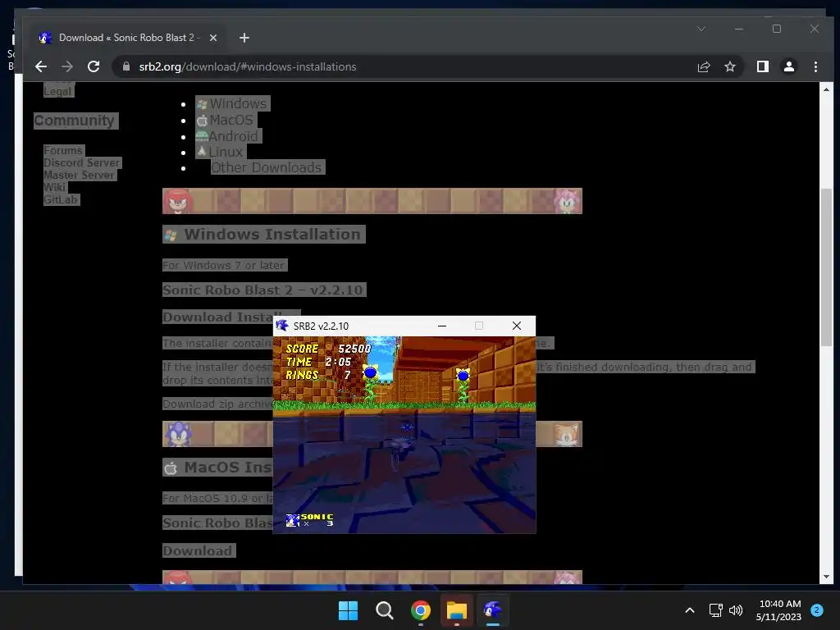Open Chrome tab search chevron

[701, 29]
